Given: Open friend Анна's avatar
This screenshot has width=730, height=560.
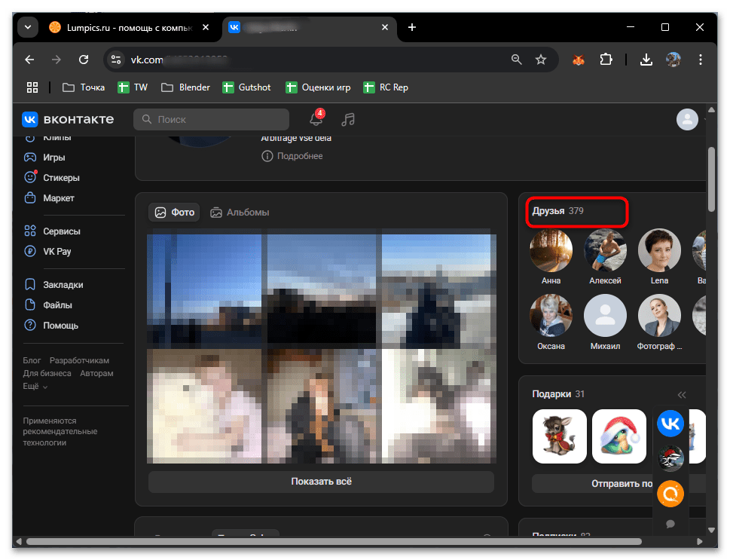Looking at the screenshot, I should (x=551, y=250).
